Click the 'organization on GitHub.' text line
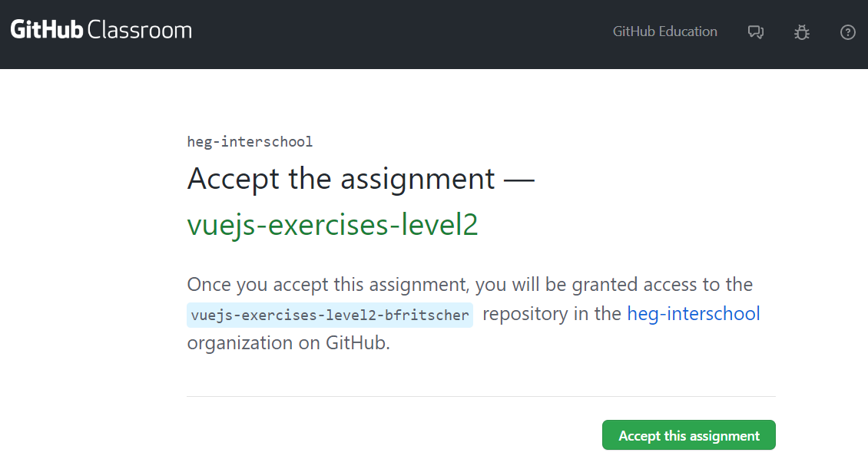The width and height of the screenshot is (868, 469). pos(288,342)
